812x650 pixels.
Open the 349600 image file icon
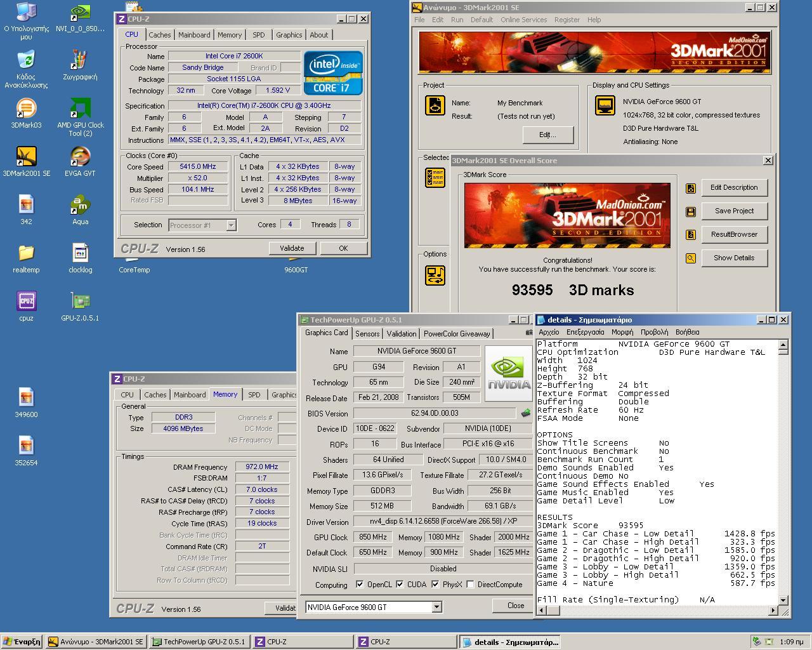26,398
